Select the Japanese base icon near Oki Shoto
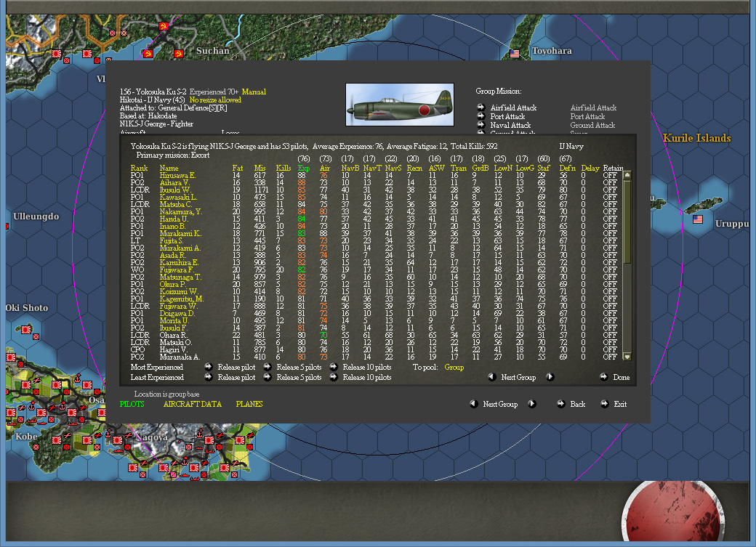The height and width of the screenshot is (547, 756). tap(26, 330)
